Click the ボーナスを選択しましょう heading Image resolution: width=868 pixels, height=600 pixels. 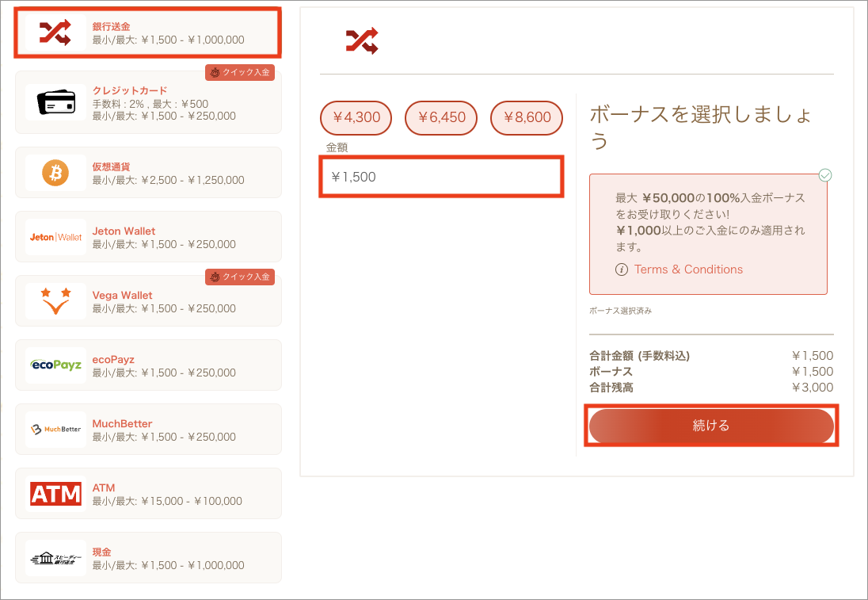click(x=701, y=128)
